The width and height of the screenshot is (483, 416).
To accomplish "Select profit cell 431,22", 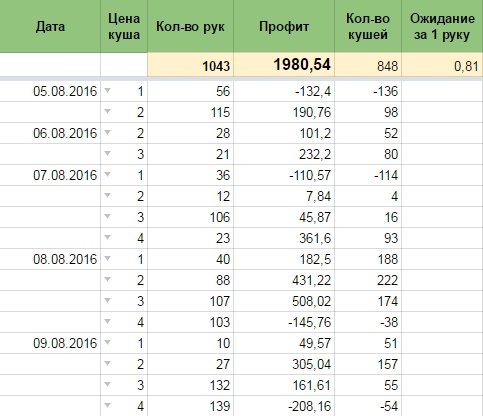I will click(x=284, y=280).
